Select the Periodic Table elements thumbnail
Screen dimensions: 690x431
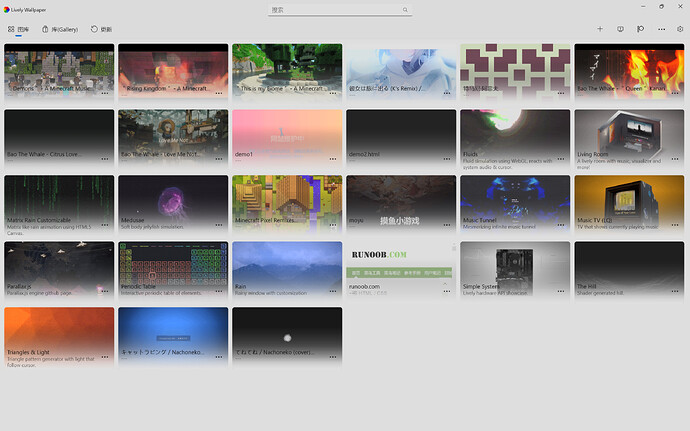(173, 271)
